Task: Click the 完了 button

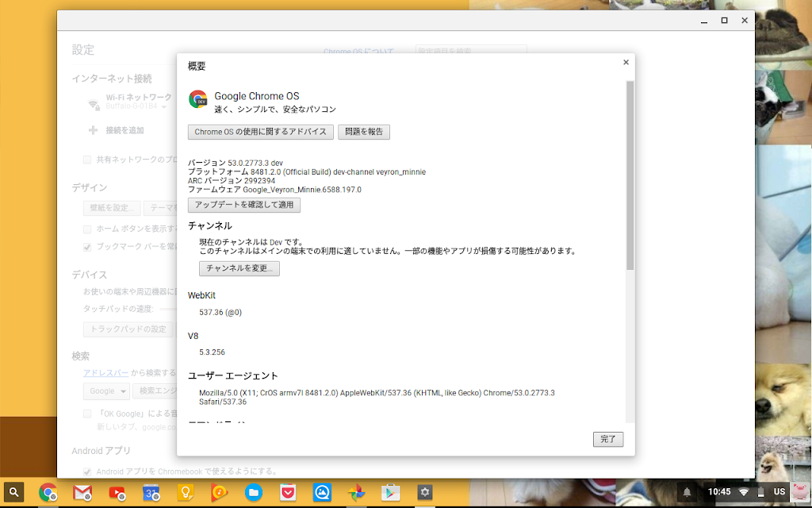Action: tap(608, 439)
